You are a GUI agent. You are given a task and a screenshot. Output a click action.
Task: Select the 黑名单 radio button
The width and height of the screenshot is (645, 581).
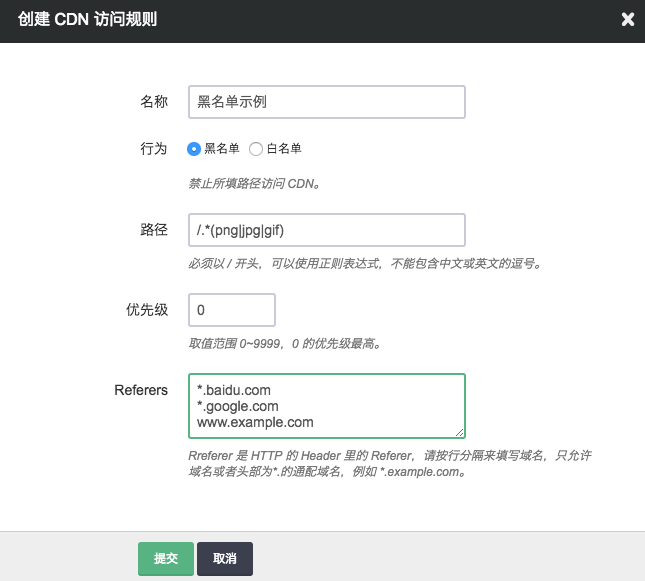point(195,149)
